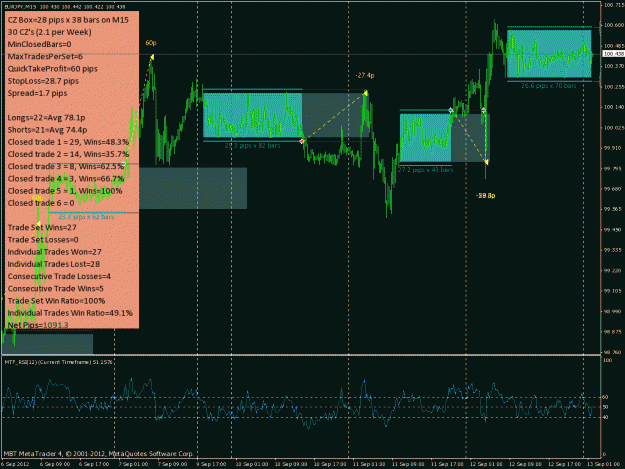
Task: Select the 'CZ Box=28 pips x 38 bars on M15' line
Action: (x=68, y=20)
